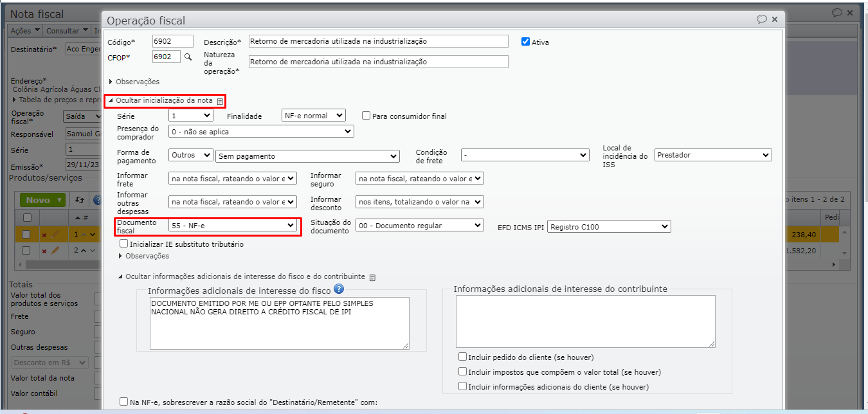Expand Tabela de preços in Nota fiscal
This screenshot has height=414, width=868.
pyautogui.click(x=57, y=100)
